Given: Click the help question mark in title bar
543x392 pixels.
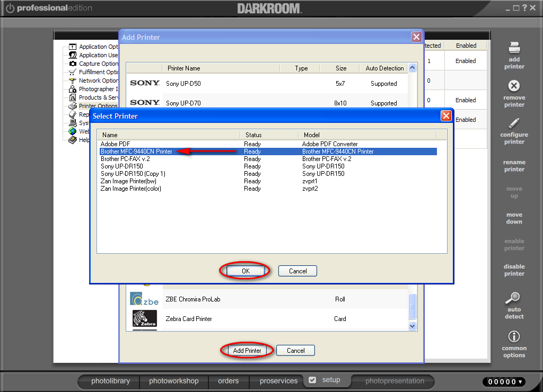Looking at the screenshot, I should pyautogui.click(x=524, y=7).
